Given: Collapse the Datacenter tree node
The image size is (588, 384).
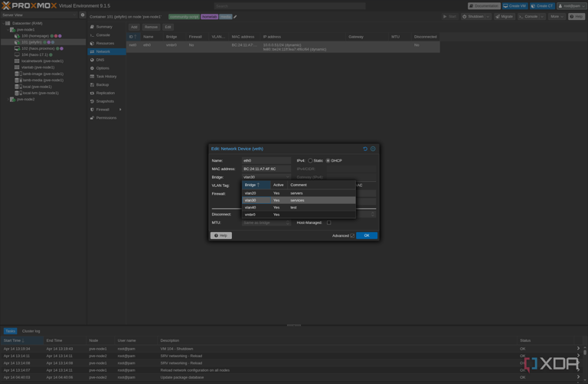Looking at the screenshot, I should coord(3,23).
